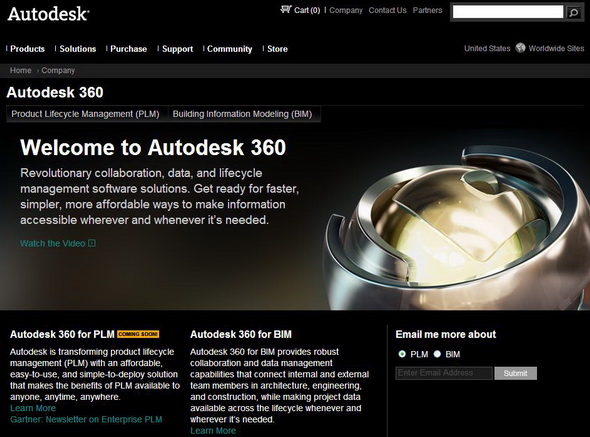Click the Welcome to Autodesk 360 headline
This screenshot has height=437, width=590.
[x=153, y=147]
